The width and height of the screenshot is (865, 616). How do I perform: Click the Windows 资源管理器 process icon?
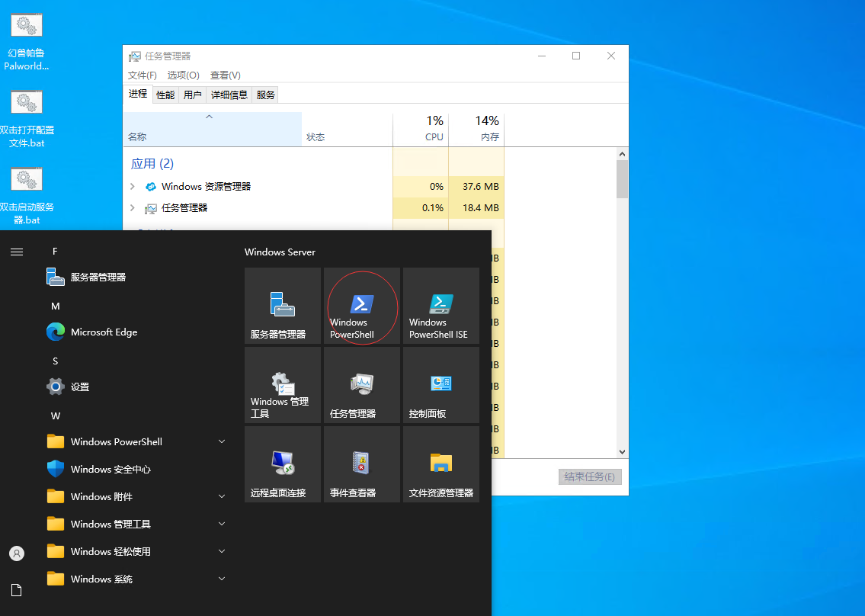pos(151,187)
